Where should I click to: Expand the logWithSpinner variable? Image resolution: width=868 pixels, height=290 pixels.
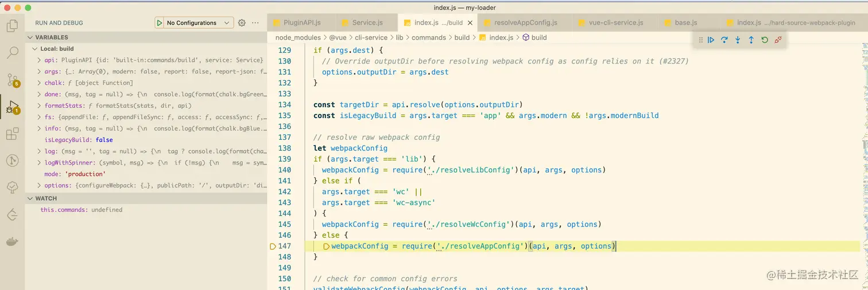pyautogui.click(x=39, y=163)
